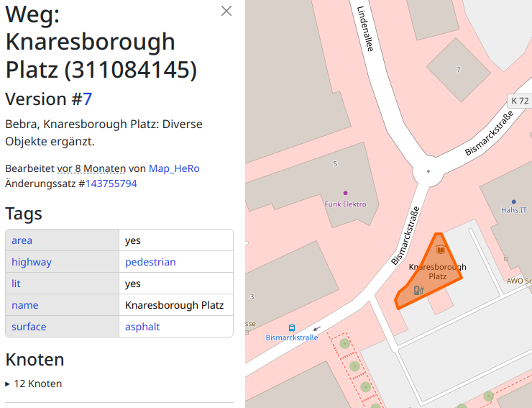Click the Bismarckstraße bus stop icon

coord(292,328)
